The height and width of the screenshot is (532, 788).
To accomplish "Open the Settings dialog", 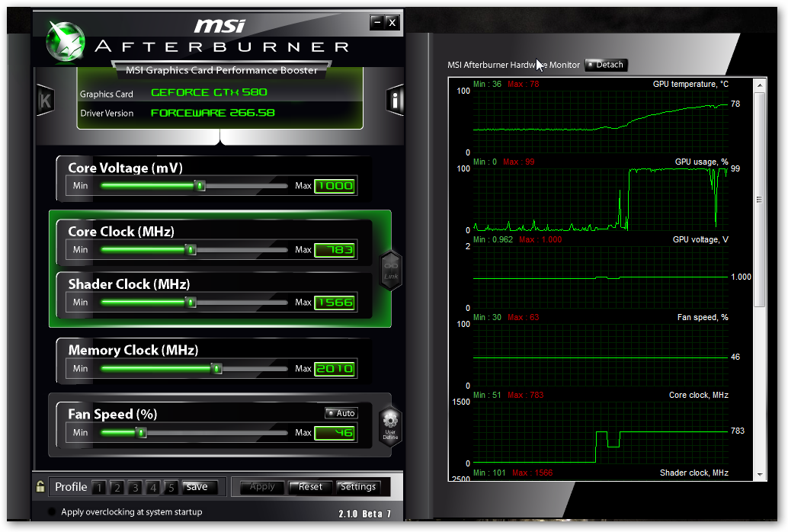I will click(x=358, y=487).
